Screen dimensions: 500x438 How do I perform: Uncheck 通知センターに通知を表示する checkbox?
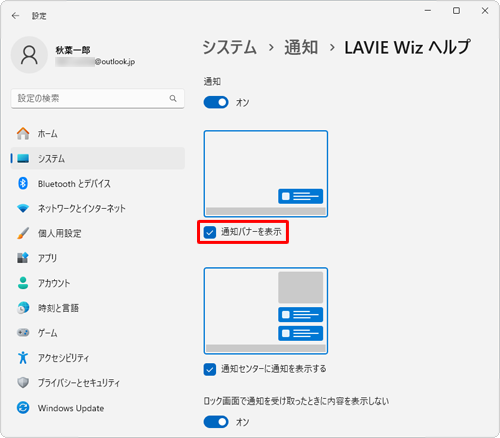210,369
